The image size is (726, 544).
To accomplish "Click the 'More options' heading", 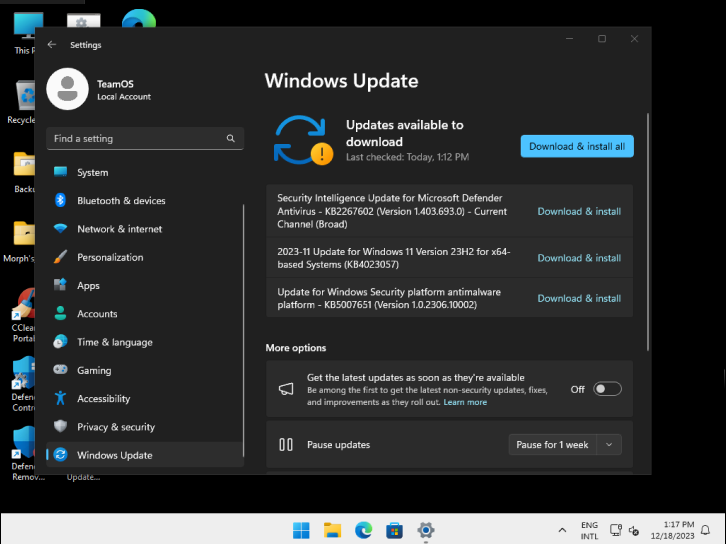I will [295, 348].
